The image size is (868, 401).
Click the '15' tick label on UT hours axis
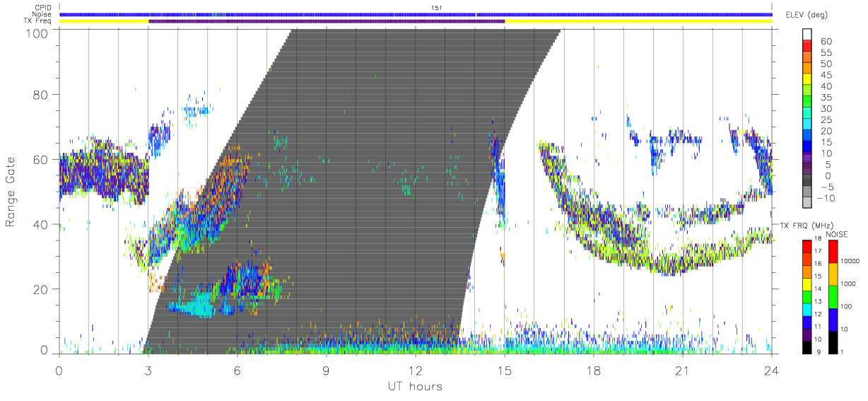pyautogui.click(x=505, y=370)
